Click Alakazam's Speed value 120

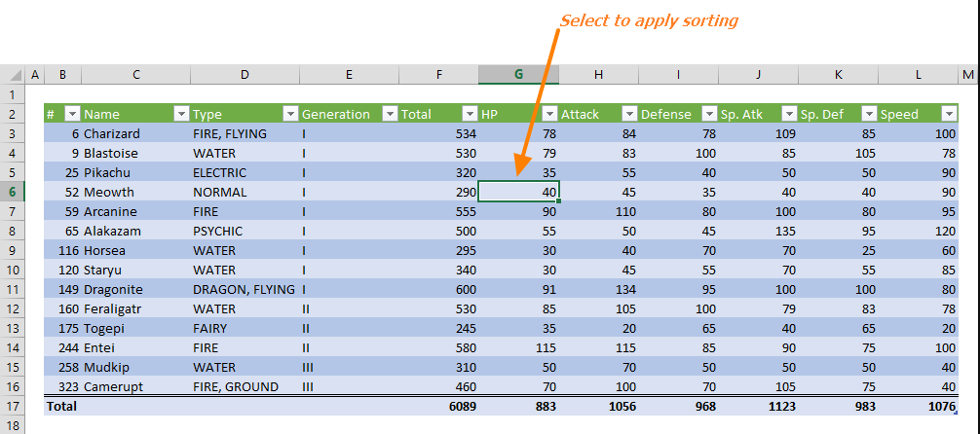point(918,231)
